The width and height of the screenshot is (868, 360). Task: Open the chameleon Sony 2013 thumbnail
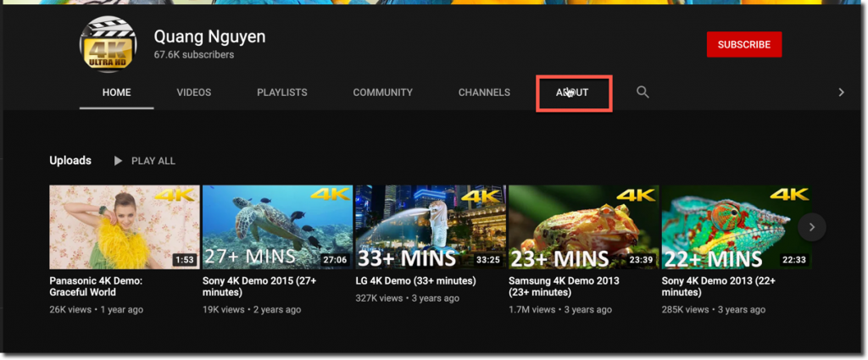coord(737,227)
